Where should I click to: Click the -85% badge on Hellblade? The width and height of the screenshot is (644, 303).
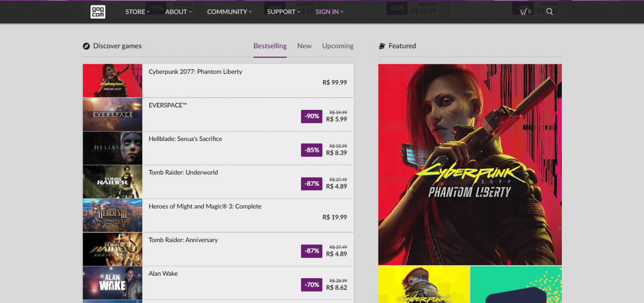[311, 150]
